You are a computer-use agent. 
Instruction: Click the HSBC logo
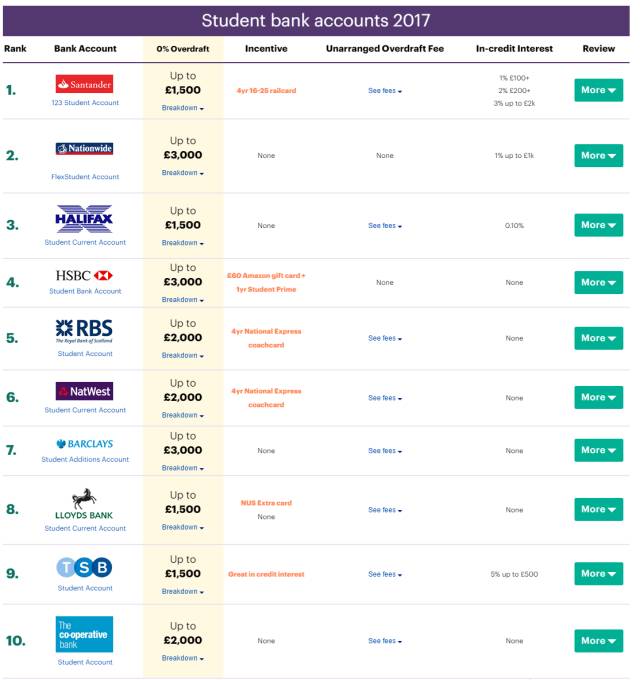click(84, 275)
